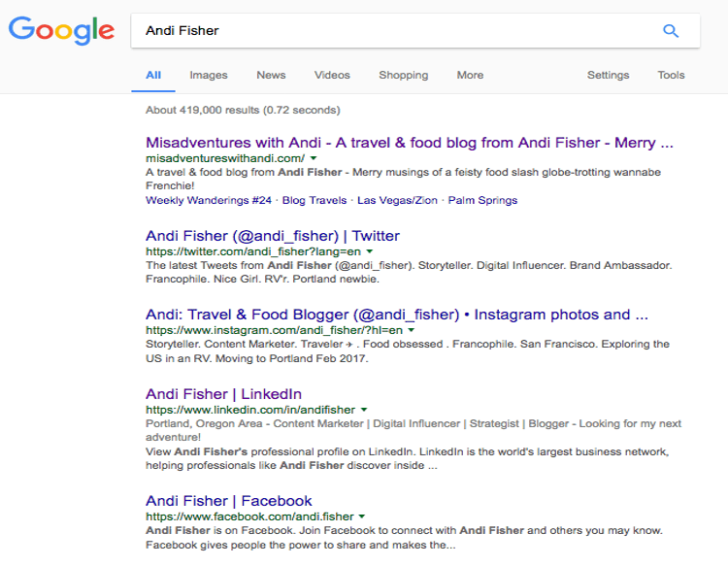The width and height of the screenshot is (728, 566).
Task: Expand dropdown arrow next to misadventureswithandi.com
Action: 314,158
